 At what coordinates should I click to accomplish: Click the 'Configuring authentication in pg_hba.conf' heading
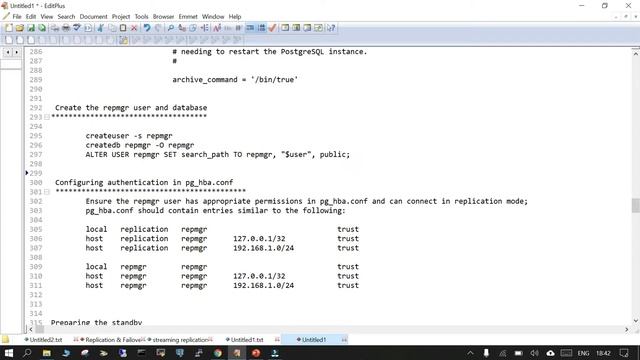click(144, 182)
